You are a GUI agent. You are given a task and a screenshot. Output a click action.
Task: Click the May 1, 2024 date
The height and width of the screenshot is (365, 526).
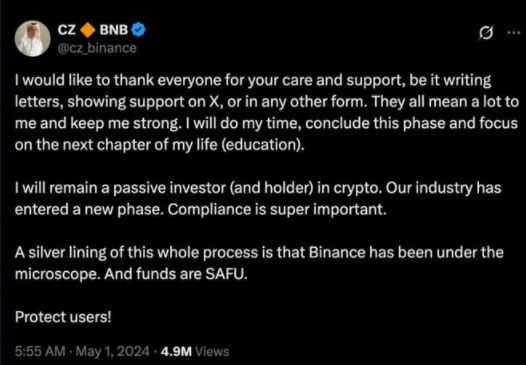pyautogui.click(x=113, y=351)
